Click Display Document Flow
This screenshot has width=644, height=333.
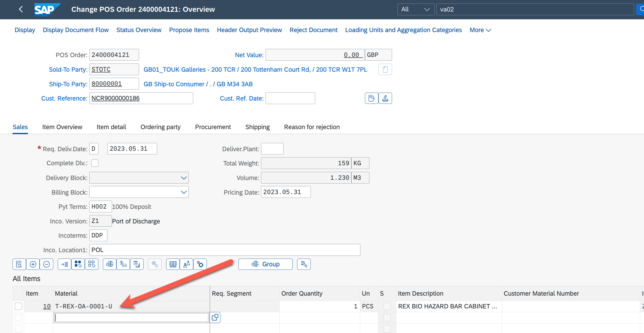[x=76, y=30]
